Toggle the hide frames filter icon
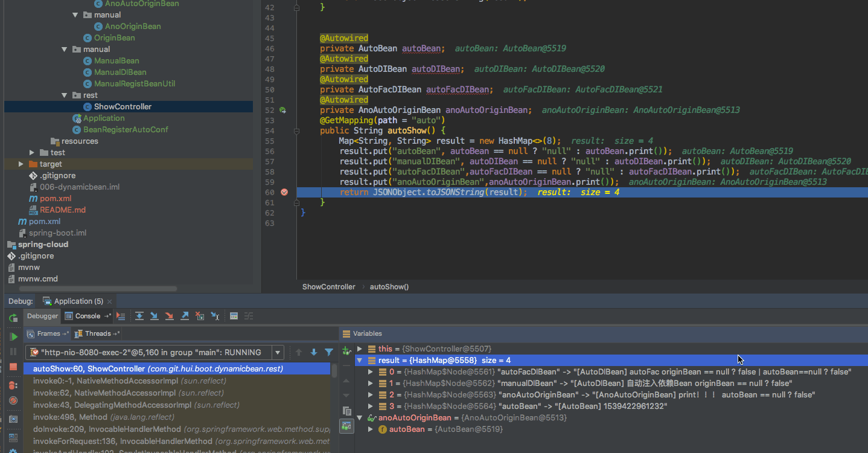Image resolution: width=868 pixels, height=453 pixels. click(330, 351)
